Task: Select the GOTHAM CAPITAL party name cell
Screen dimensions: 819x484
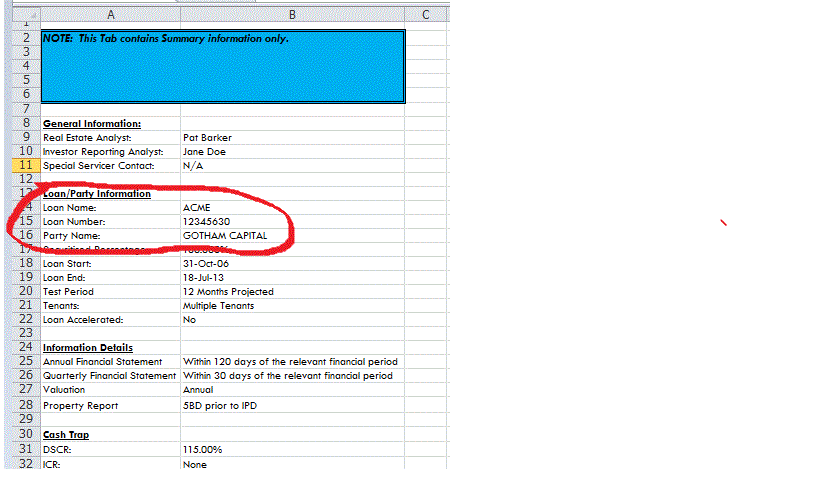Action: (x=225, y=236)
